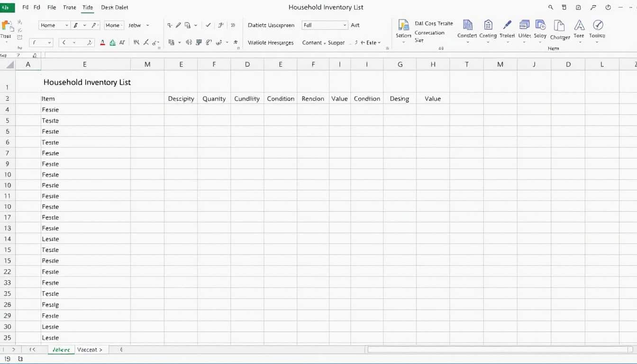Click the Tore letter A icon
The image size is (637, 364).
pyautogui.click(x=579, y=25)
